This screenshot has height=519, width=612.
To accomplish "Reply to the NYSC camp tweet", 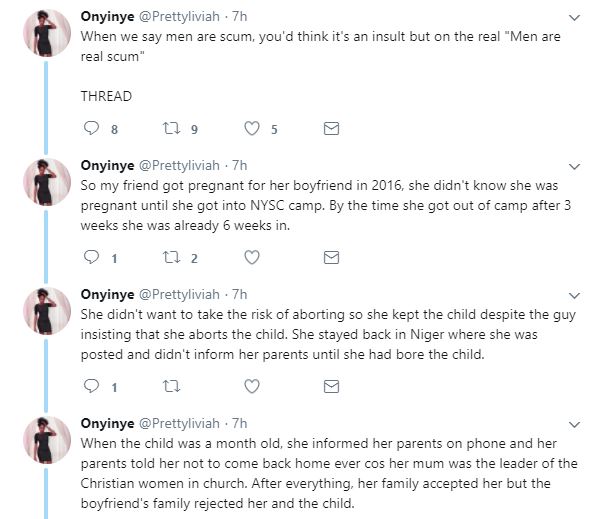I will [90, 257].
